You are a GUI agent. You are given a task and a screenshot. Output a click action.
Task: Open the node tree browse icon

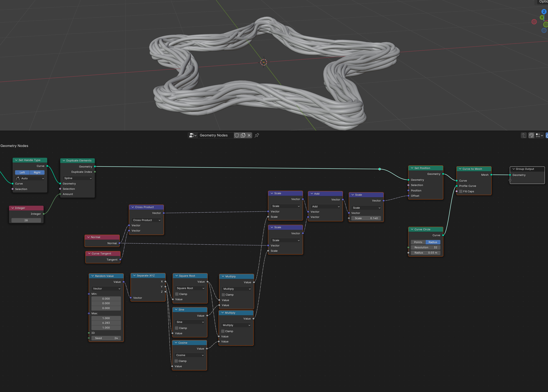pos(193,135)
